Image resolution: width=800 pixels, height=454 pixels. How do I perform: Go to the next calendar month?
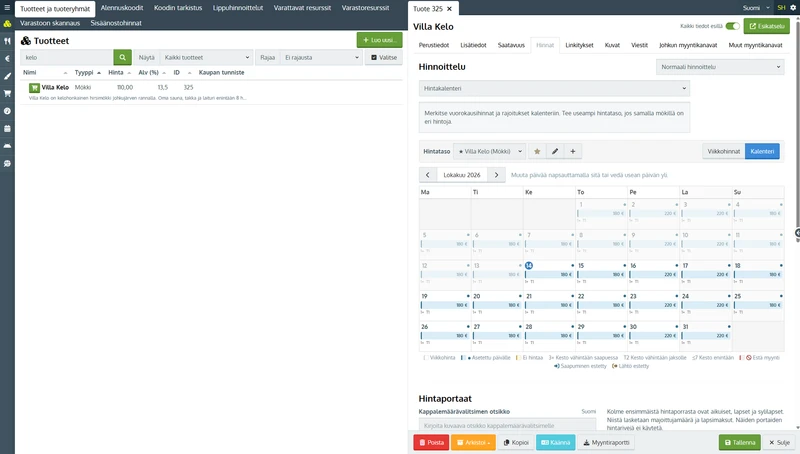click(496, 175)
